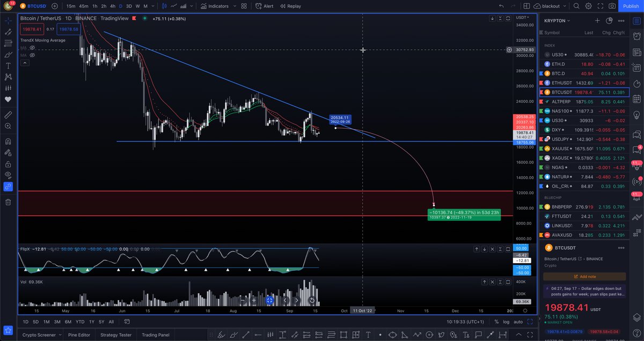Select the crosshair cursor tool
Viewport: 644px width, 341px height.
click(x=8, y=20)
